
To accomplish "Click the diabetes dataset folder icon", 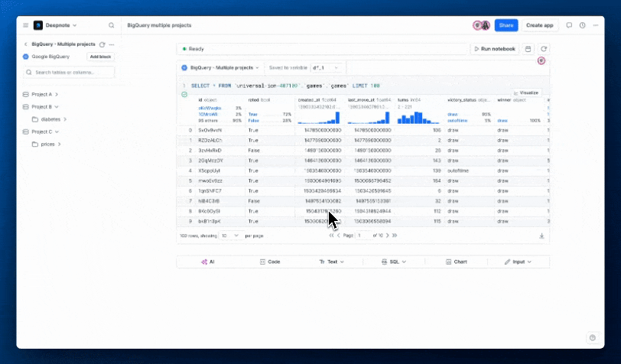I will point(35,119).
